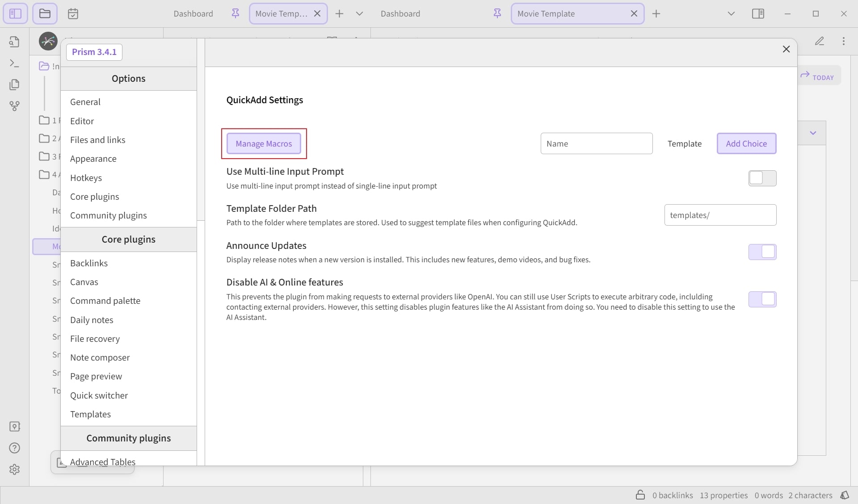
Task: Toggle the right sidebar icon
Action: [x=758, y=13]
